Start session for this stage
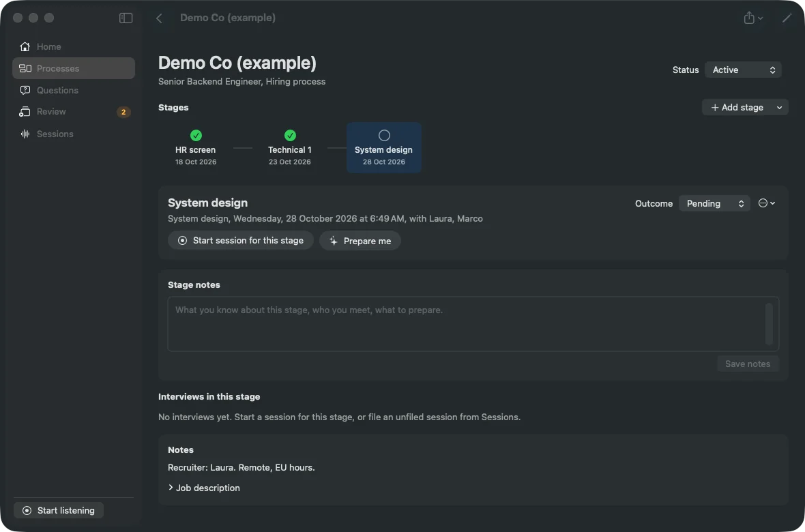The height and width of the screenshot is (532, 805). click(241, 240)
